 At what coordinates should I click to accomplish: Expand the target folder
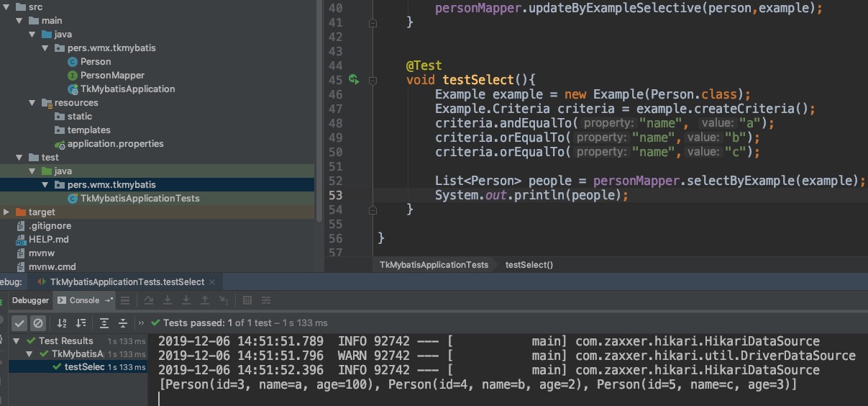click(6, 212)
